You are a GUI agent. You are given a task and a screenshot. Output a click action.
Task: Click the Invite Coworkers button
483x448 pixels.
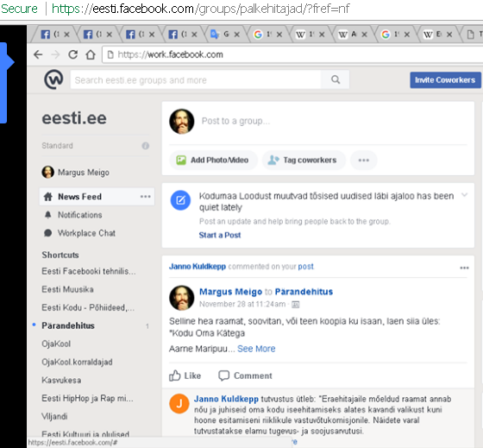click(x=445, y=80)
